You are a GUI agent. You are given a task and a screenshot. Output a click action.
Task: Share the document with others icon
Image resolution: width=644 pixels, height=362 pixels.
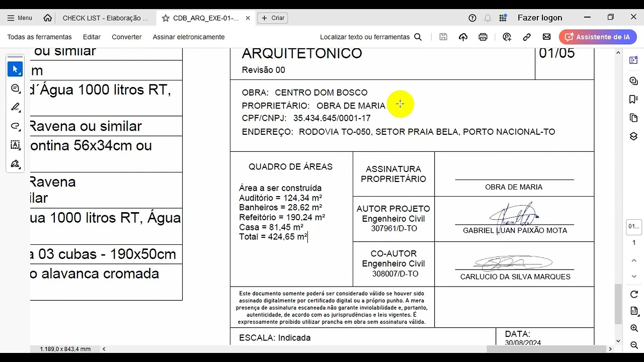507,37
